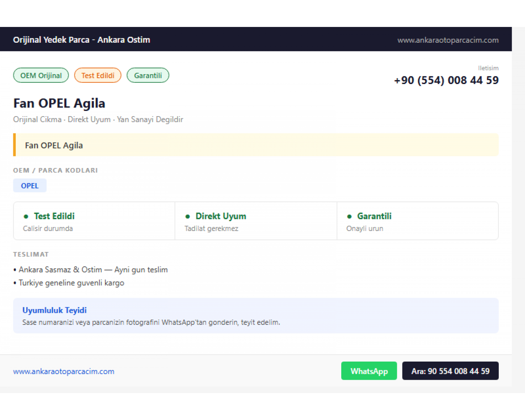The image size is (525, 420).
Task: Click the green WhatsApp button
Action: pos(369,371)
